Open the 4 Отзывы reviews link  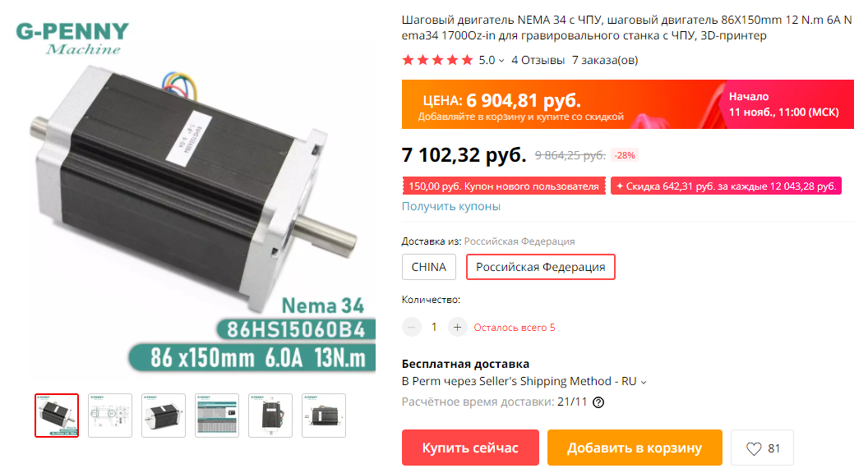tap(538, 60)
